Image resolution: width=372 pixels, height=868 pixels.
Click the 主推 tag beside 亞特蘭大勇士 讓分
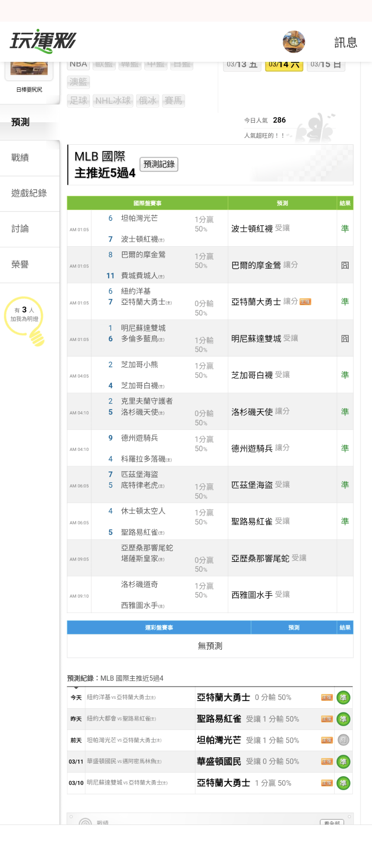point(305,302)
